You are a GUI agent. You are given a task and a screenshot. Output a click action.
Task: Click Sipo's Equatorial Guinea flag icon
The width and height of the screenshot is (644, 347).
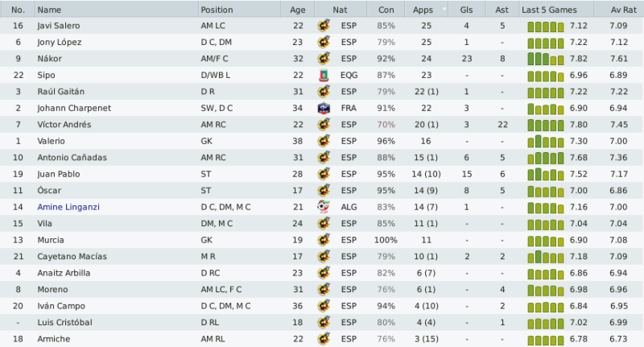(x=324, y=75)
